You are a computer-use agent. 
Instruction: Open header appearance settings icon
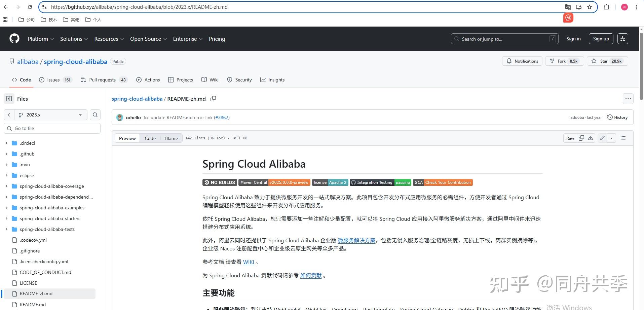pyautogui.click(x=623, y=39)
